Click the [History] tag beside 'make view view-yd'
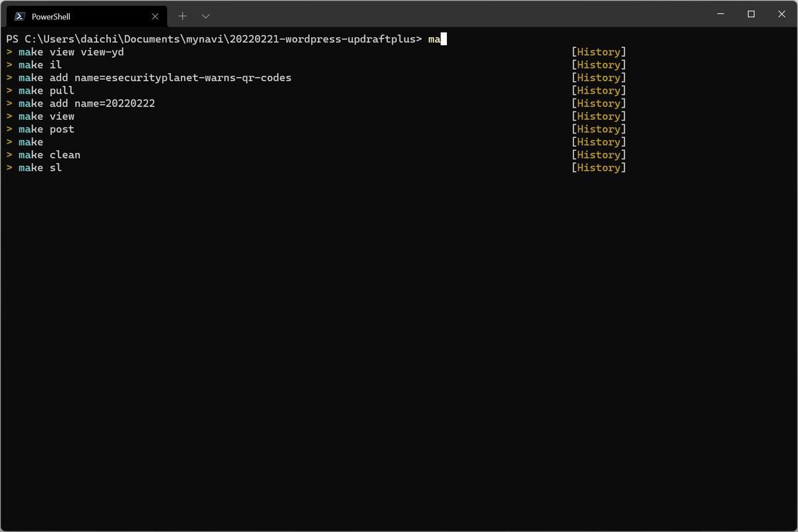This screenshot has width=798, height=532. (598, 52)
